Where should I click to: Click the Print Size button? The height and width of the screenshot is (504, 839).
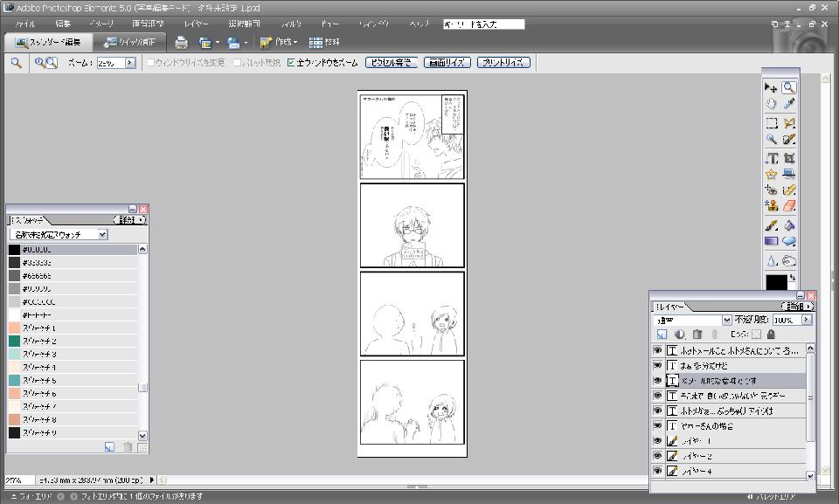coord(503,63)
